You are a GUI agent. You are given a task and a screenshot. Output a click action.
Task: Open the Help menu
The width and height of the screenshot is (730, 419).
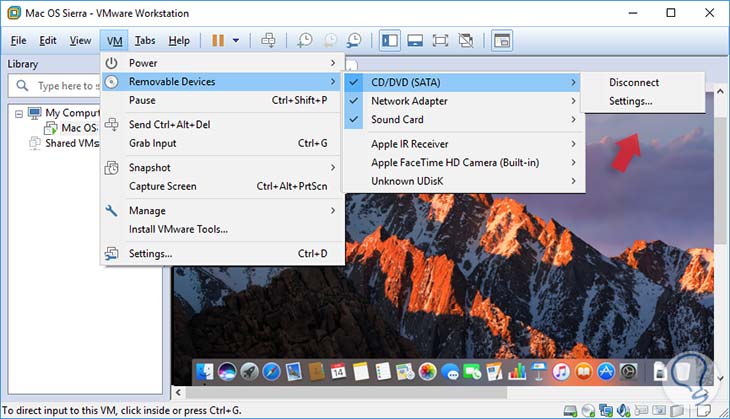coord(179,41)
